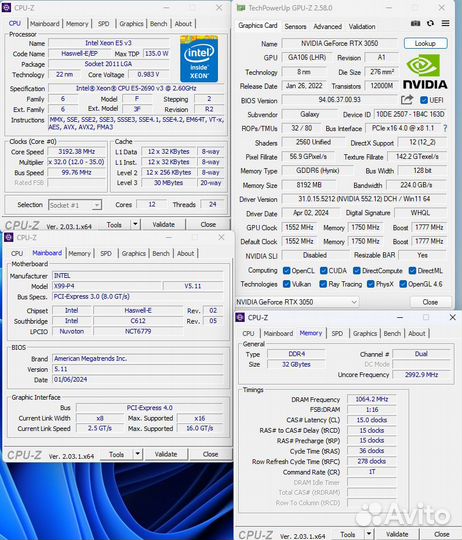
Task: Click the Lookup button in GPU-Z
Action: click(x=426, y=43)
